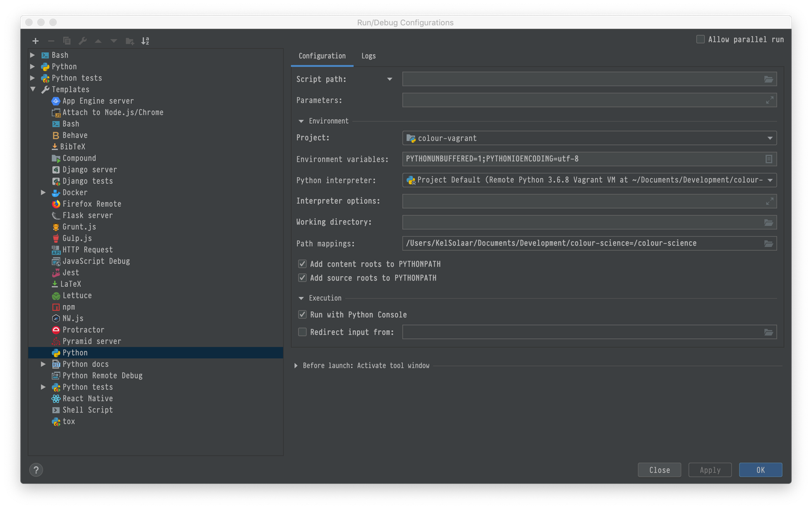Select the Pyramid server template

coord(86,341)
